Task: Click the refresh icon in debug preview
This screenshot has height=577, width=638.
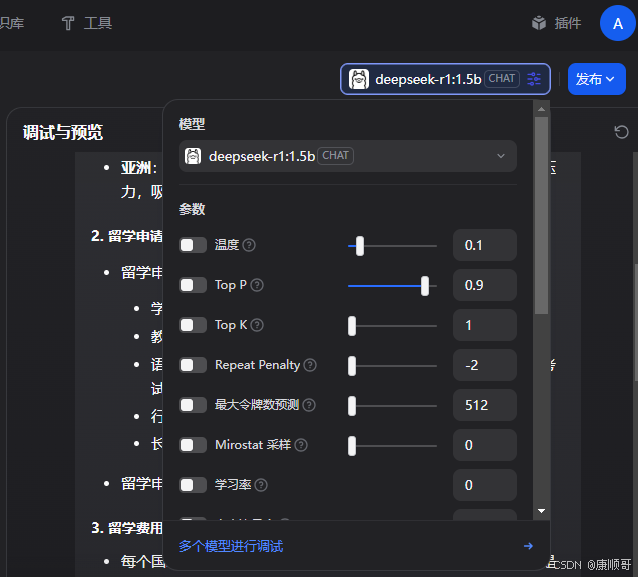Action: [x=621, y=132]
